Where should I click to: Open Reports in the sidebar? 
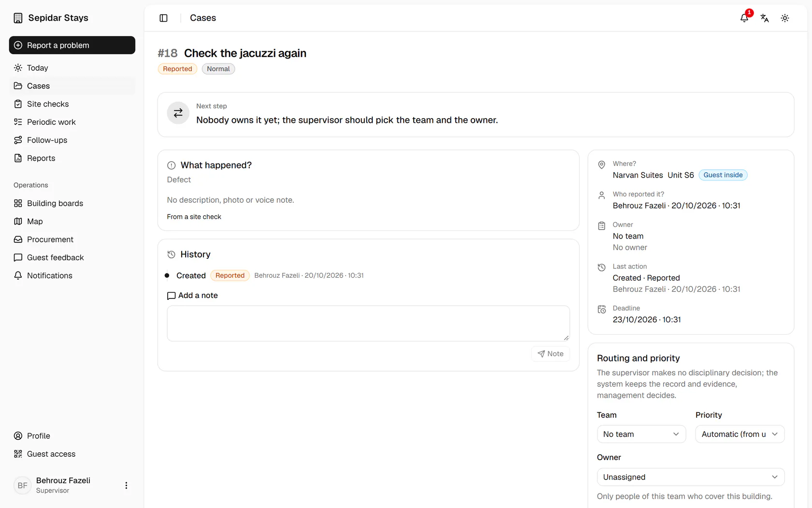(x=72, y=158)
